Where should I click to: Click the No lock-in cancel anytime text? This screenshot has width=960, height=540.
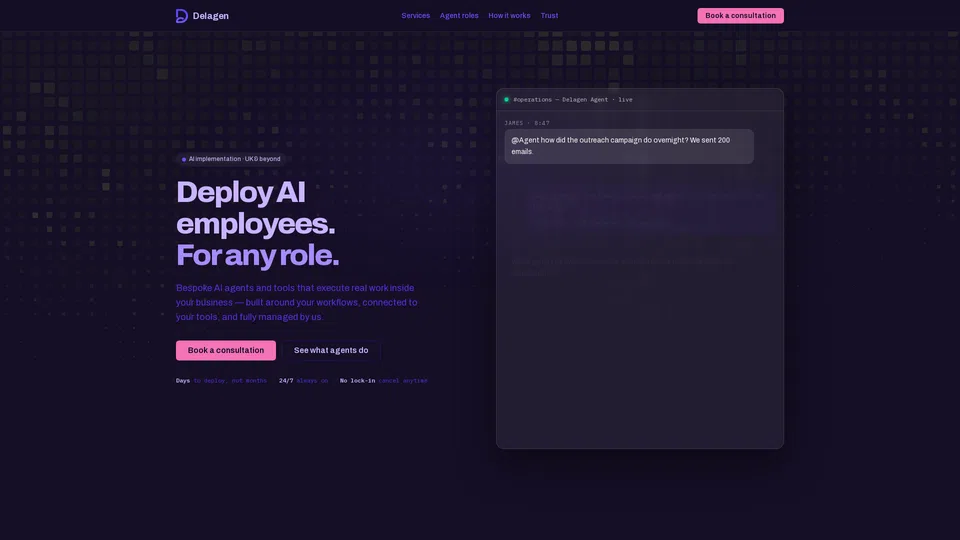383,381
